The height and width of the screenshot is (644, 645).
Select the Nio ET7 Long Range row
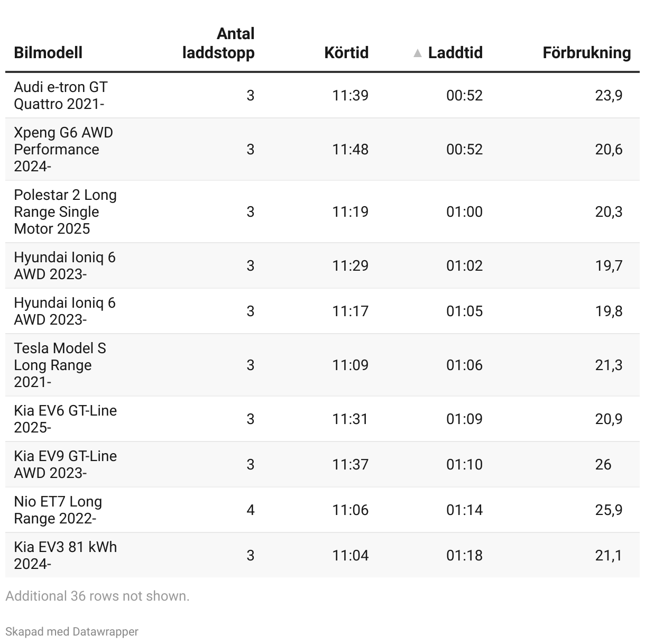[x=322, y=510]
